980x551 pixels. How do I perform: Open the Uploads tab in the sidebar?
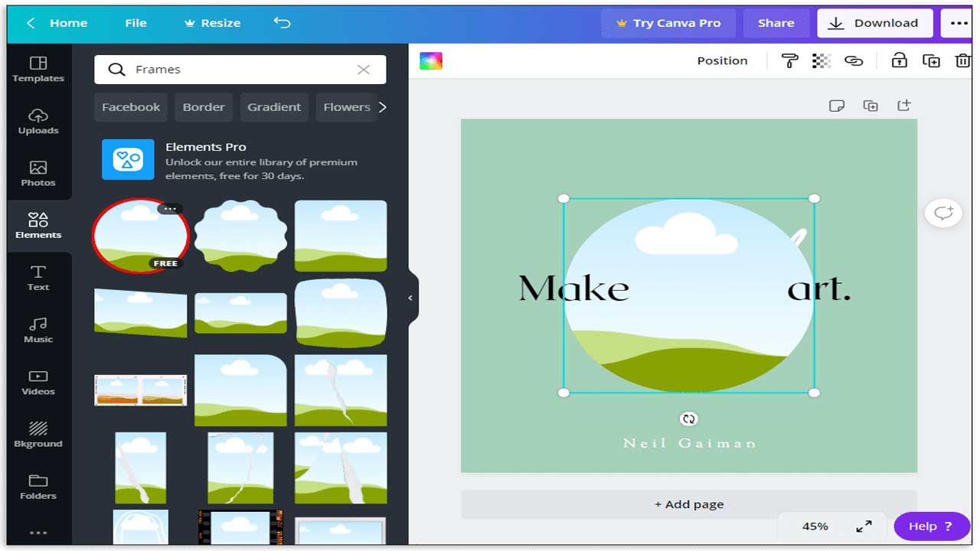pos(38,121)
